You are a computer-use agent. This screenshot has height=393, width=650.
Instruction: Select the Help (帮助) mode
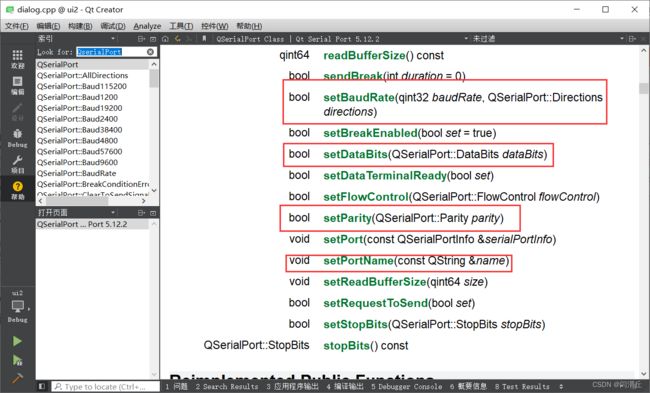(x=17, y=190)
